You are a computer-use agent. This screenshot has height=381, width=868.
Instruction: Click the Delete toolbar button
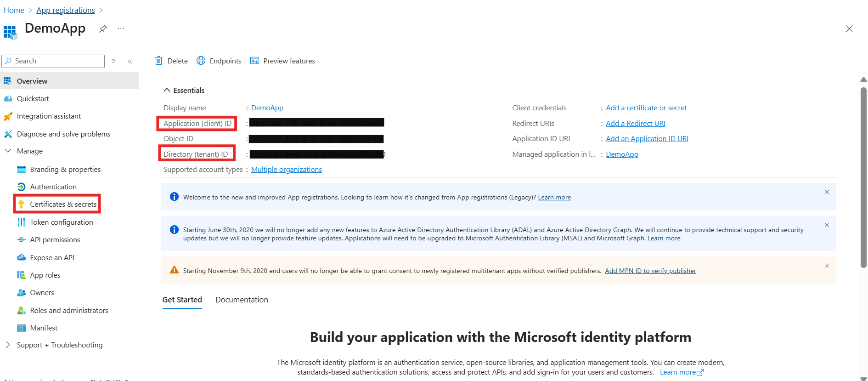pyautogui.click(x=171, y=61)
